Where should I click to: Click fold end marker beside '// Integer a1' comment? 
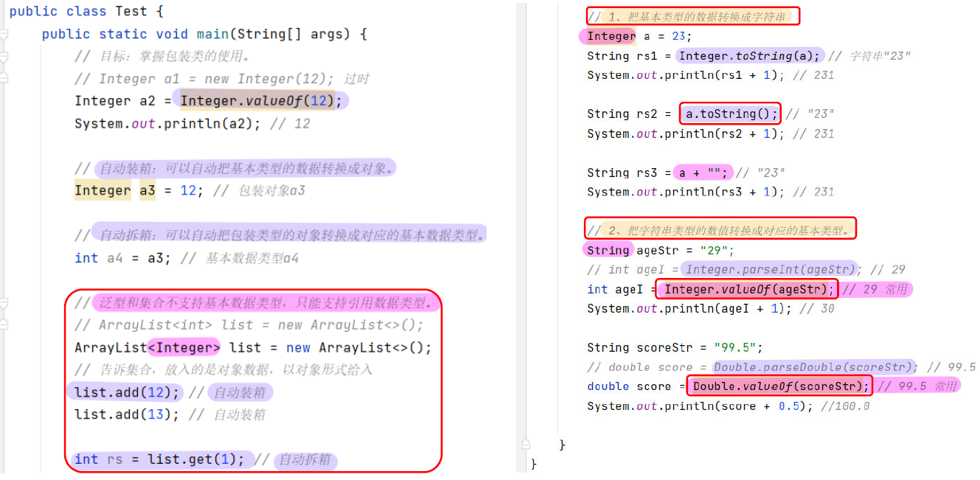pyautogui.click(x=4, y=77)
